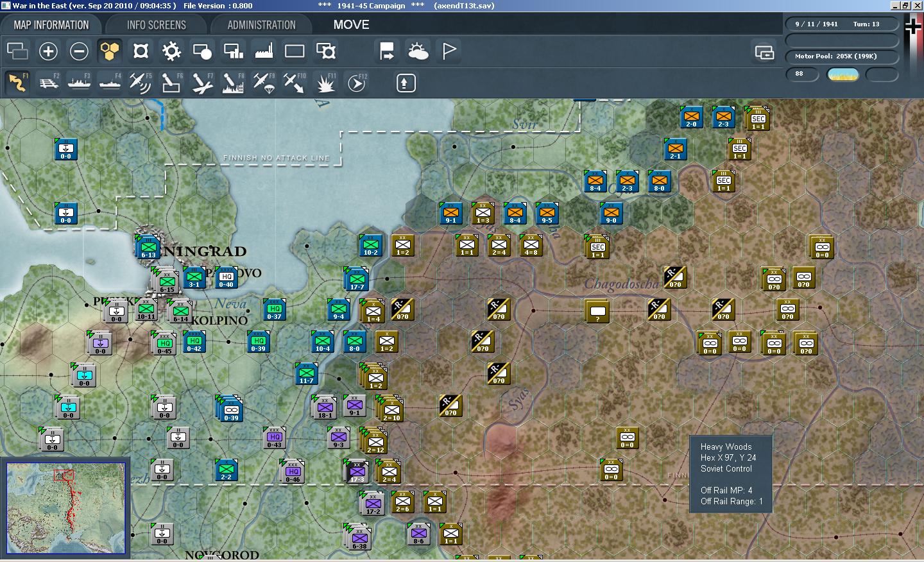The width and height of the screenshot is (924, 562).
Task: Click the rectangle with circle icon
Action: click(x=202, y=51)
